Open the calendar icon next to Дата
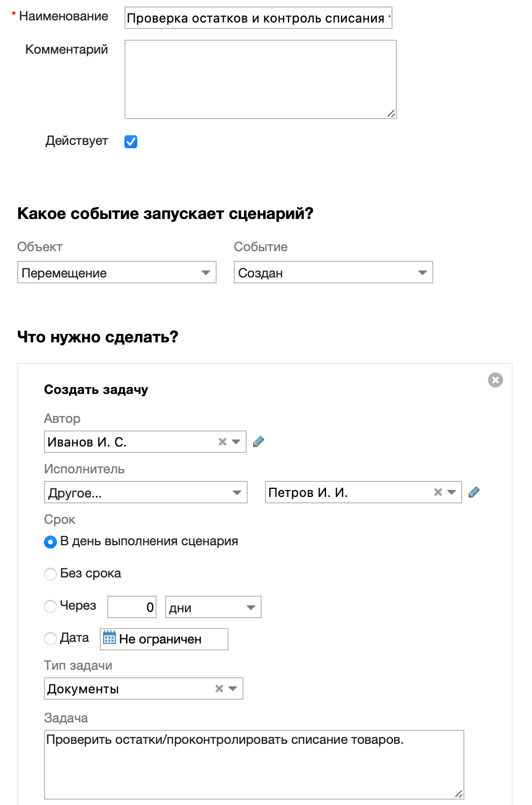This screenshot has height=805, width=532. tap(109, 638)
